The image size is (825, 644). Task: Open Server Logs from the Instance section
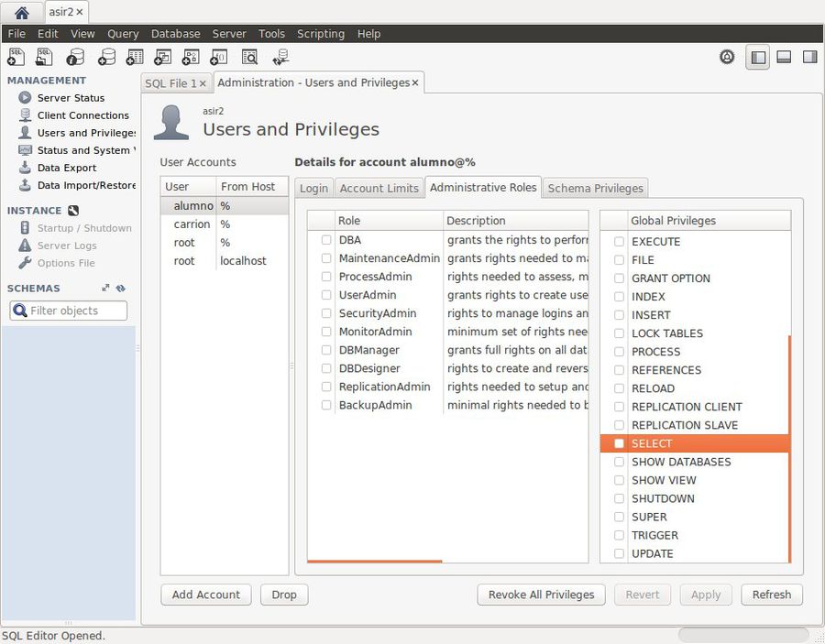(67, 246)
